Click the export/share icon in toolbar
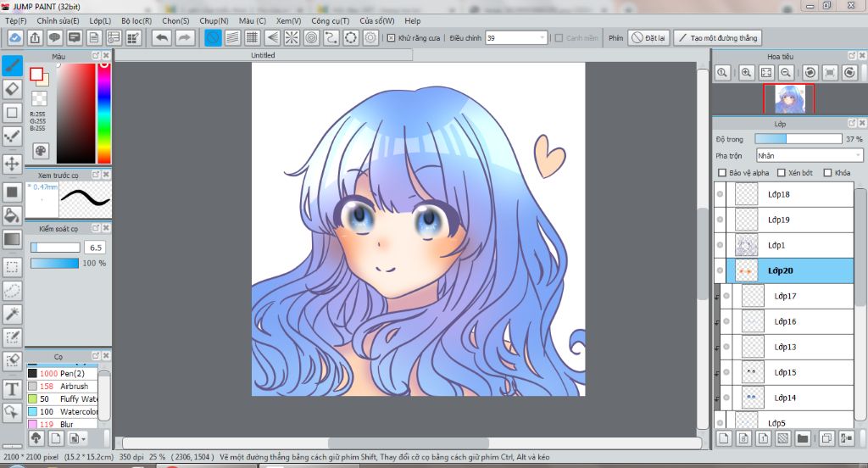The height and width of the screenshot is (468, 868). [x=35, y=37]
